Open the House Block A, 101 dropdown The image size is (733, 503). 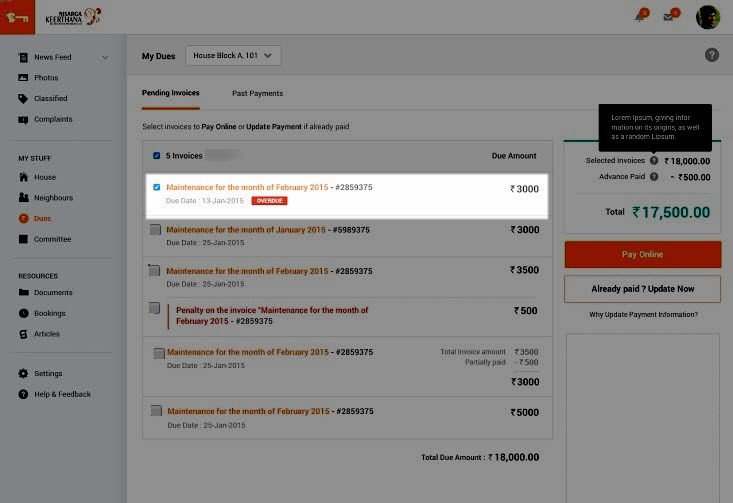[x=233, y=56]
